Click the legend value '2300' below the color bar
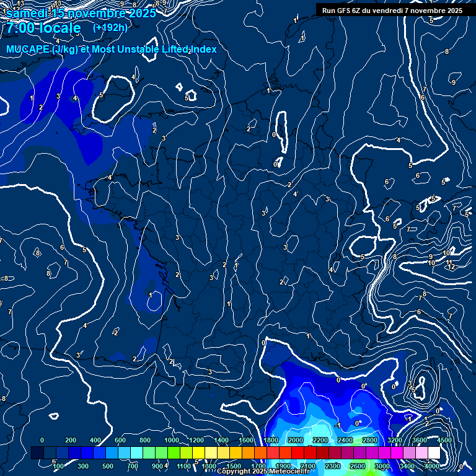This screenshot has width=476, height=476. point(332,466)
